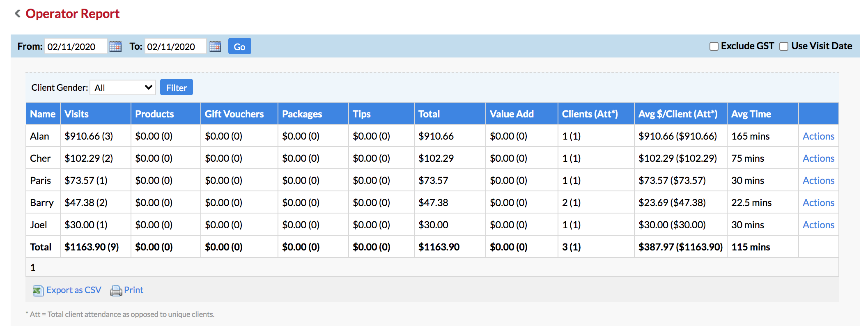Click the Total row label
This screenshot has width=868, height=326.
41,247
